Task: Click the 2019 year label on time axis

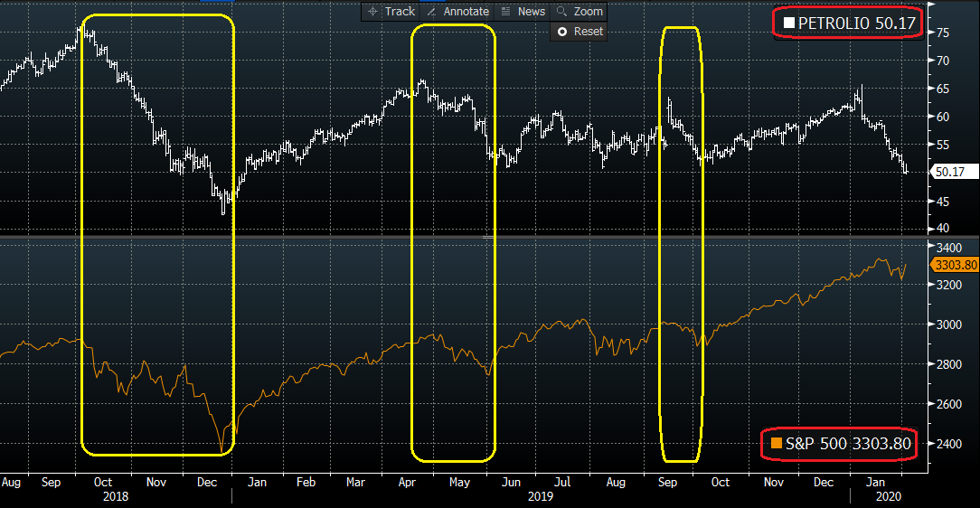Action: coord(540,497)
